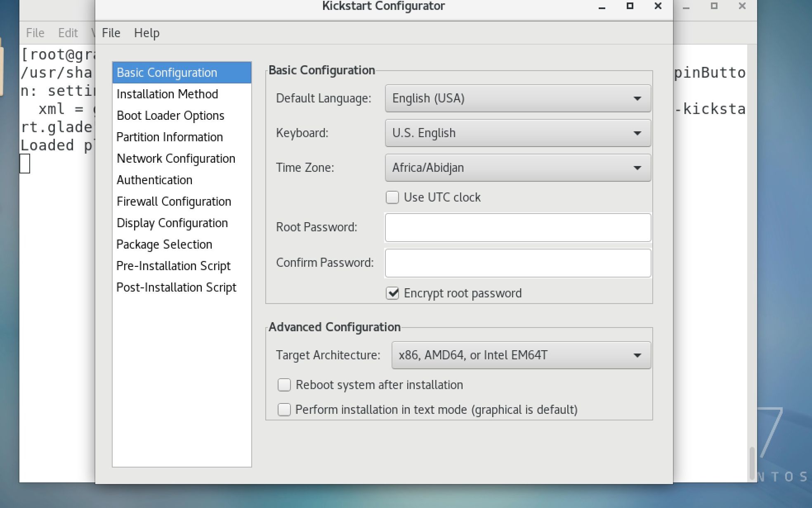Viewport: 812px width, 508px height.
Task: Go to Partition Information section
Action: click(x=170, y=137)
